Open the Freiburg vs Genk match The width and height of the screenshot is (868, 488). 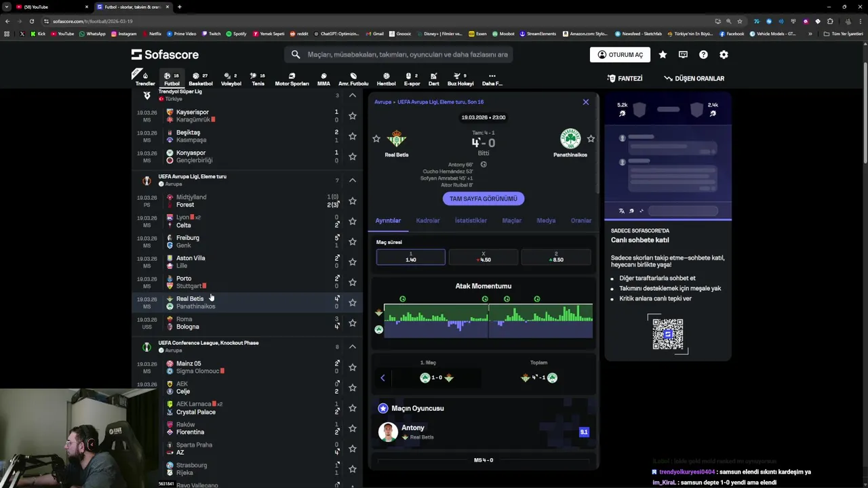pyautogui.click(x=248, y=241)
